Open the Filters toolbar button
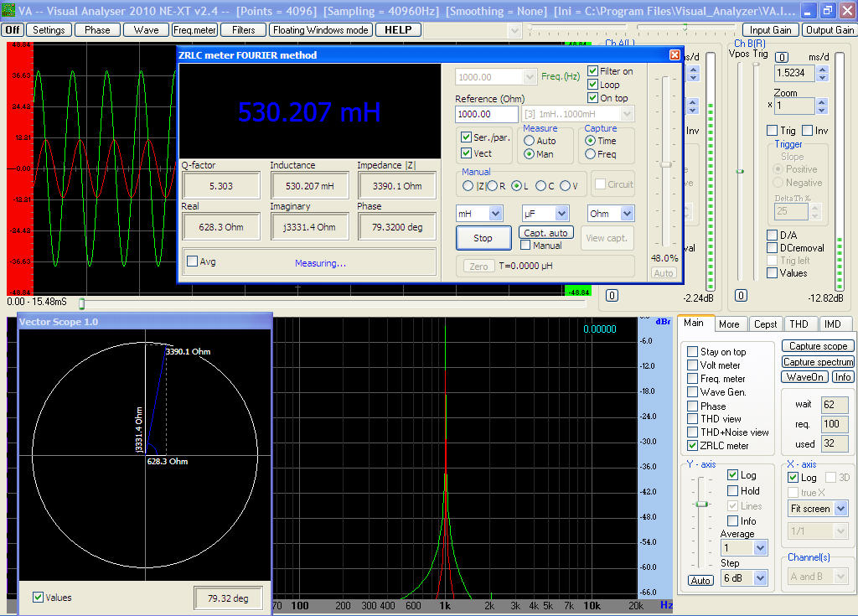858x616 pixels. click(244, 29)
